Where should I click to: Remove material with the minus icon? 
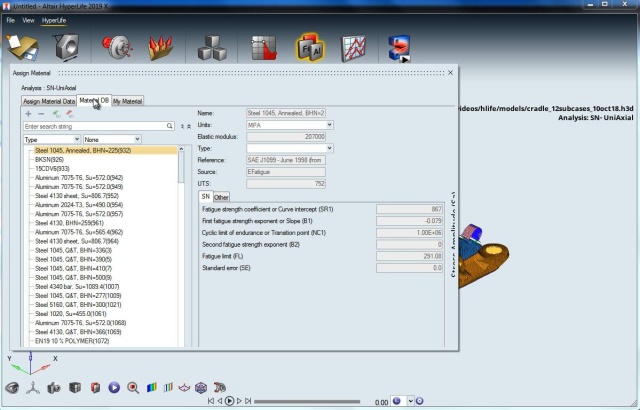(41, 114)
